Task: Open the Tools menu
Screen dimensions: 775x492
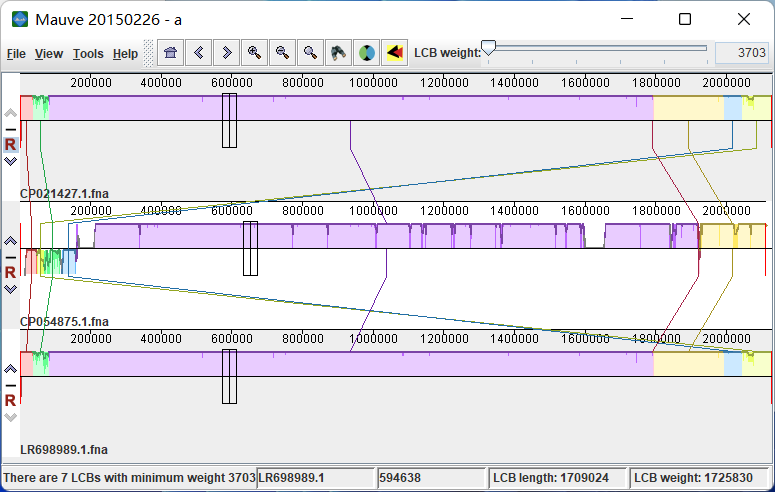Action: pyautogui.click(x=88, y=54)
